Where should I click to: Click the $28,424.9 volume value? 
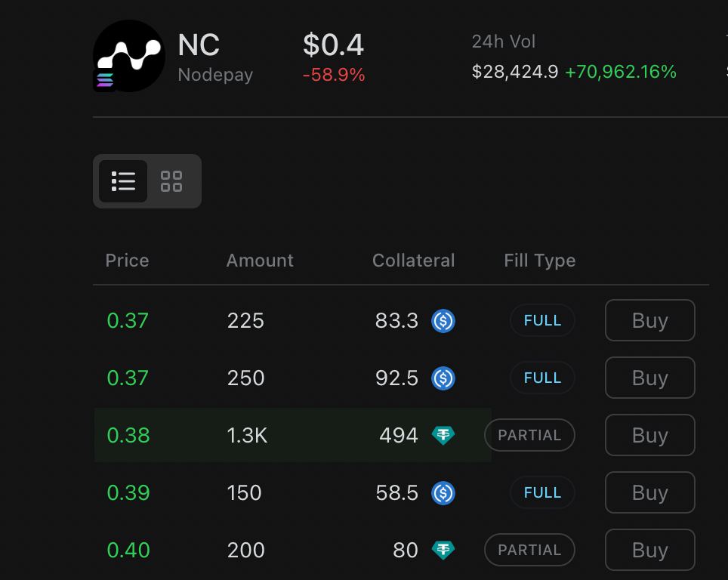pyautogui.click(x=515, y=72)
